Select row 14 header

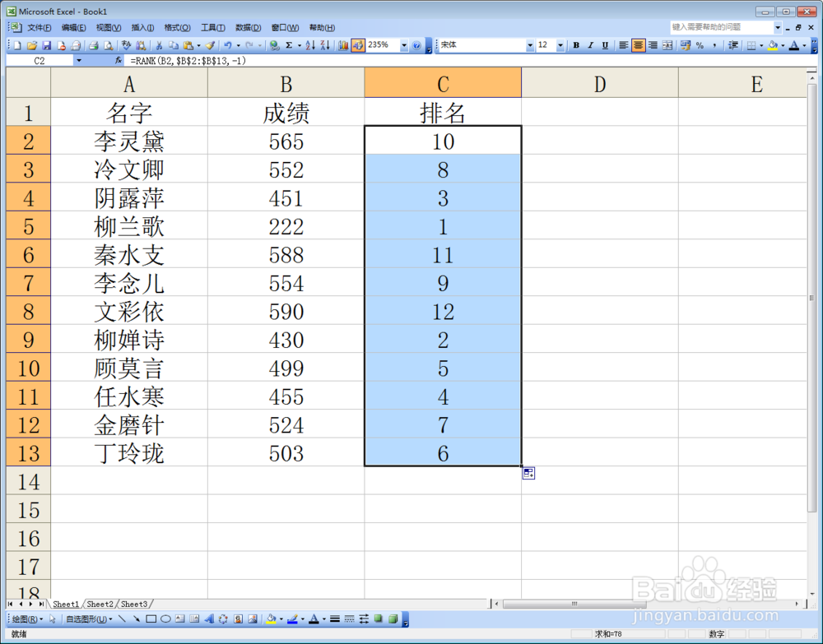click(28, 480)
